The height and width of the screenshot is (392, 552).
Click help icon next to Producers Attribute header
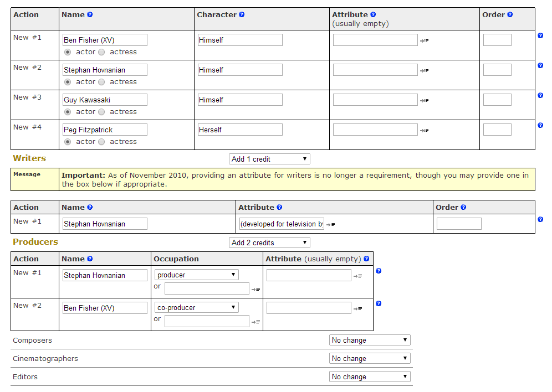(366, 259)
